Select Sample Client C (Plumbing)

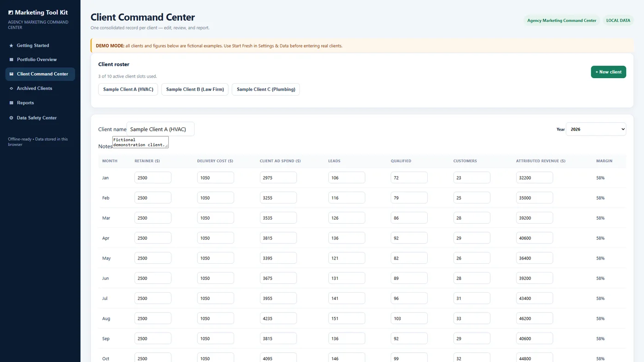click(266, 89)
